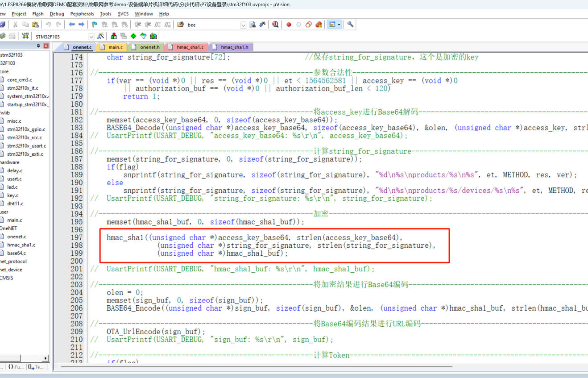Switch to the Functions panel tab

(16, 367)
